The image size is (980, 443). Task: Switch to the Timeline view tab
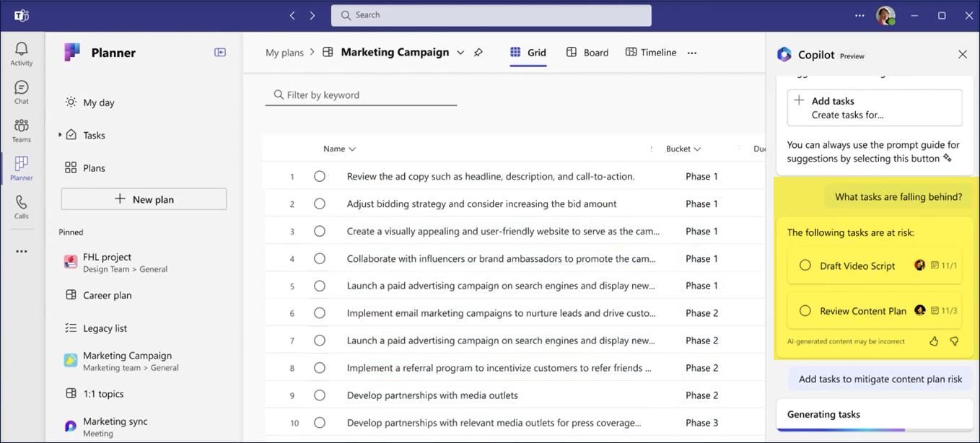point(651,53)
